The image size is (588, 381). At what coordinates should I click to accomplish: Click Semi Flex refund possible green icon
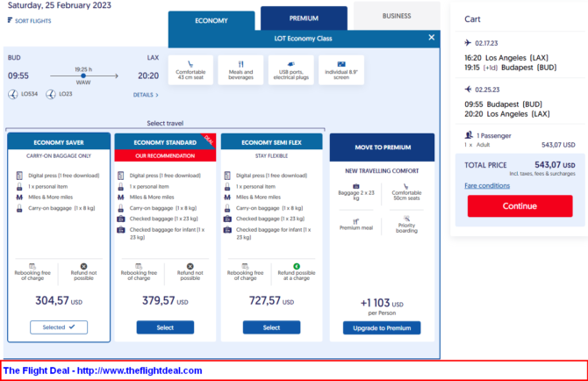(297, 266)
